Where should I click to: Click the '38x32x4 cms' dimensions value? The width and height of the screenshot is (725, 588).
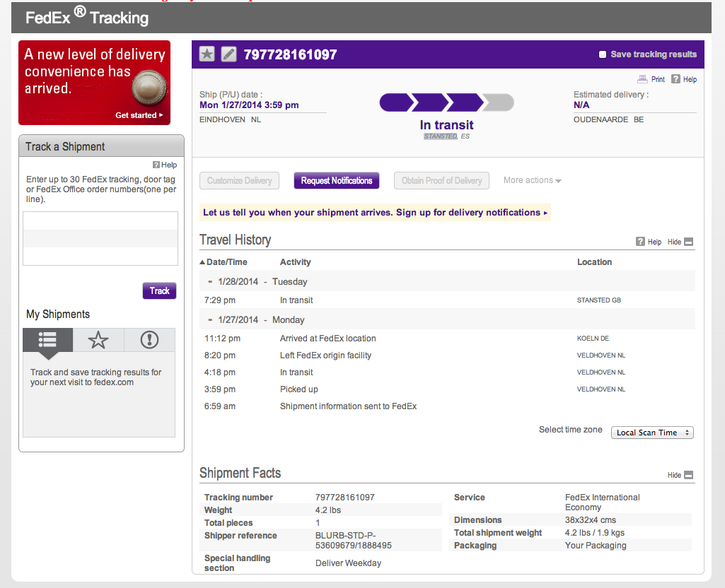(x=591, y=519)
